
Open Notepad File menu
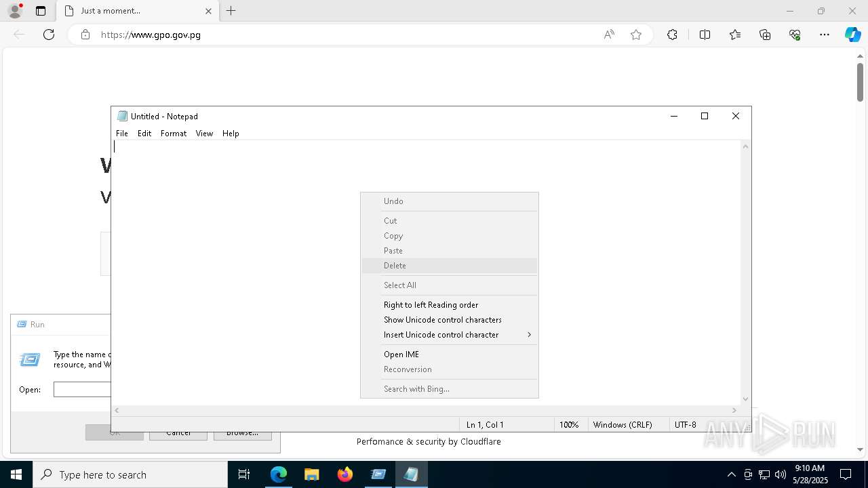(122, 134)
